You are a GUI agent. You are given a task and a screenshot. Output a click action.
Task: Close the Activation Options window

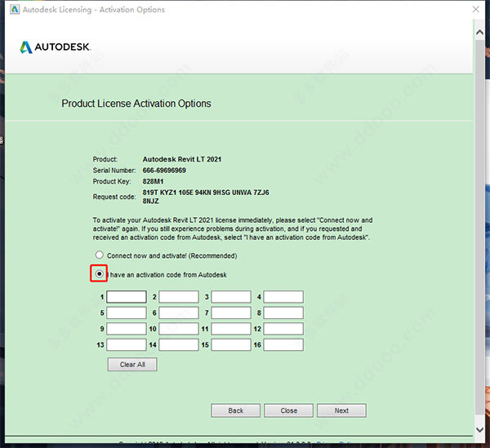[475, 9]
